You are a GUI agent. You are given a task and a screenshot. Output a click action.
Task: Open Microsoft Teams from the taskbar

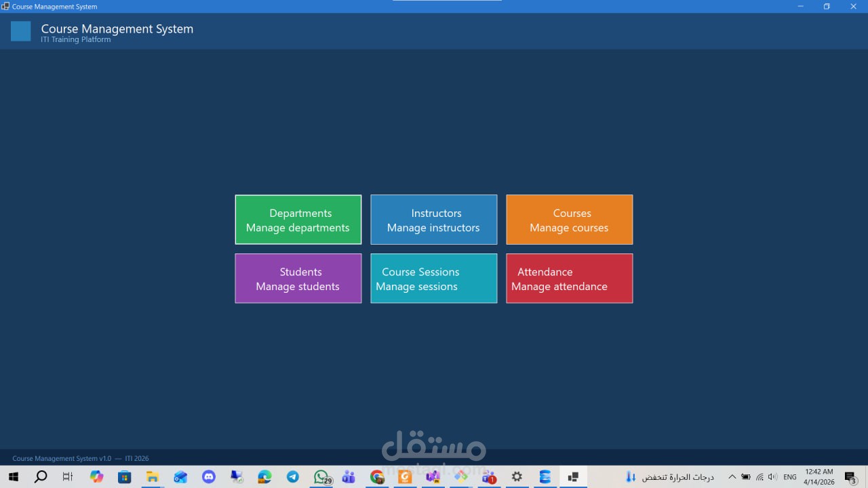[x=349, y=476]
